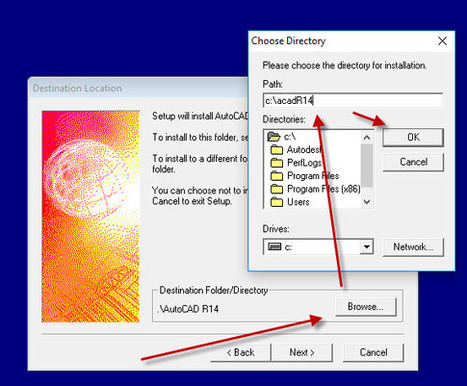Viewport: 467px width, 386px height.
Task: Click the Browse... button
Action: click(366, 307)
